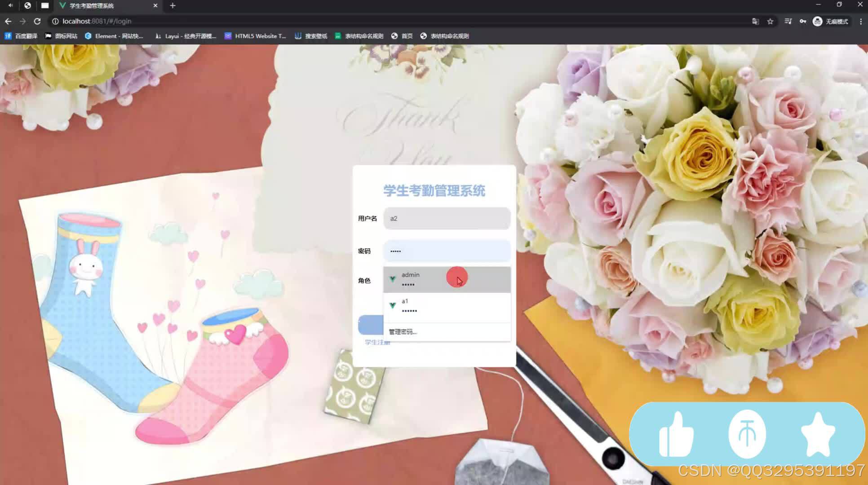Click the password key icon in the browser toolbar
This screenshot has width=868, height=485.
(803, 21)
